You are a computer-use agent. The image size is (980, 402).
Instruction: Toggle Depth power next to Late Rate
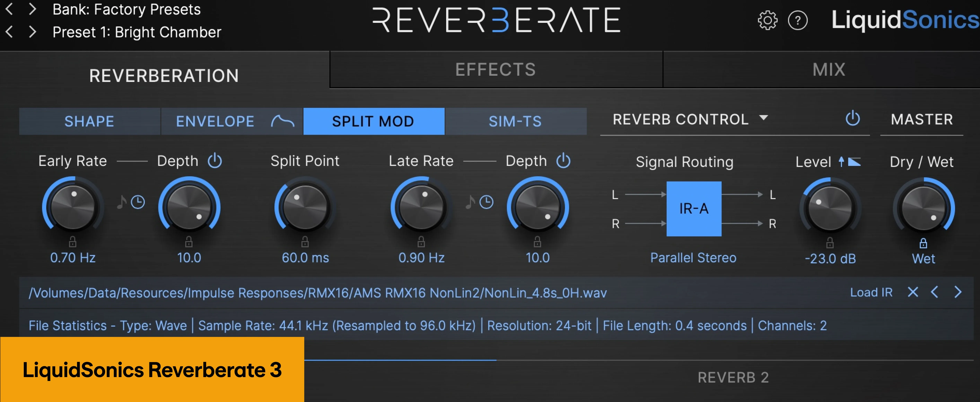564,160
